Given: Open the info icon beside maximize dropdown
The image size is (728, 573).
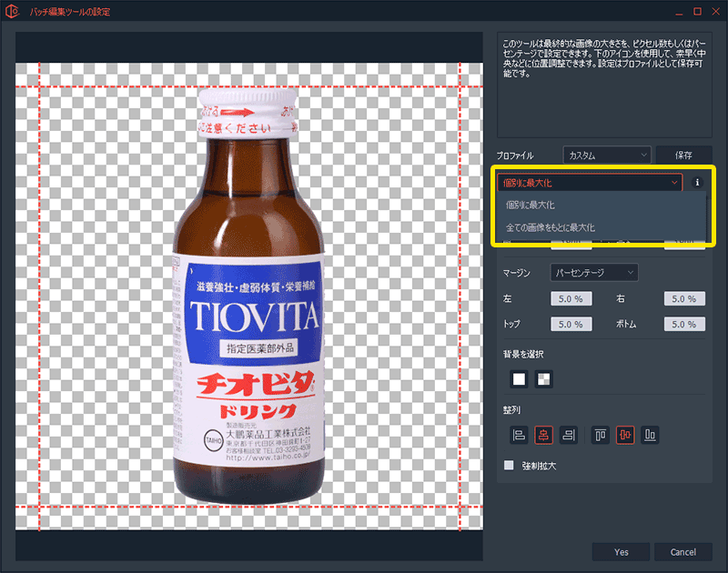Looking at the screenshot, I should pos(698,182).
